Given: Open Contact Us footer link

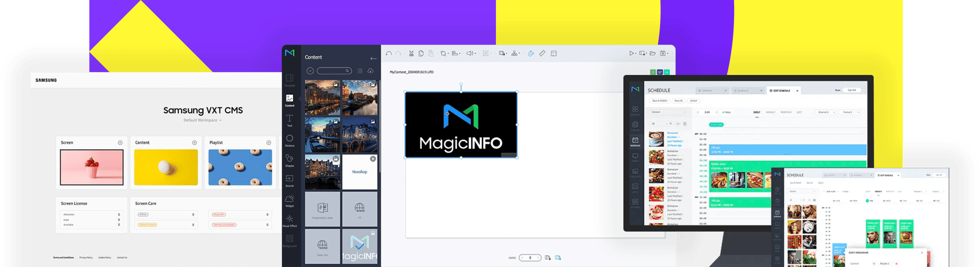Looking at the screenshot, I should (122, 258).
